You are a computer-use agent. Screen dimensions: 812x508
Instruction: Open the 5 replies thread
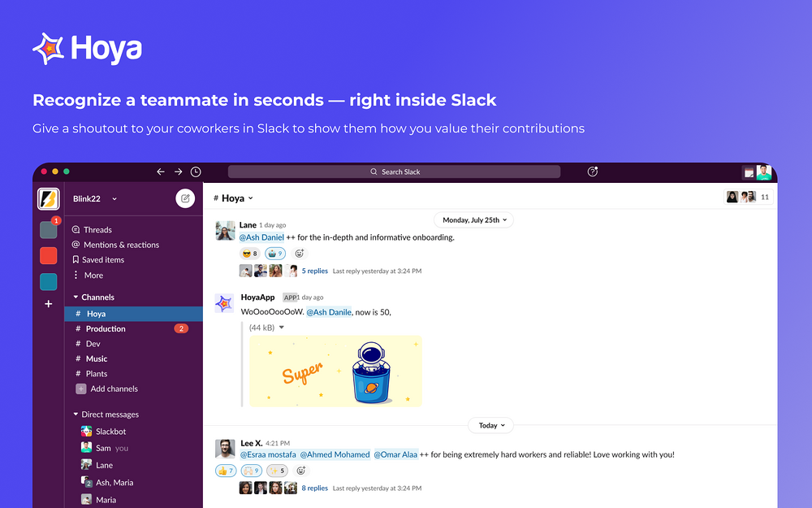point(315,271)
